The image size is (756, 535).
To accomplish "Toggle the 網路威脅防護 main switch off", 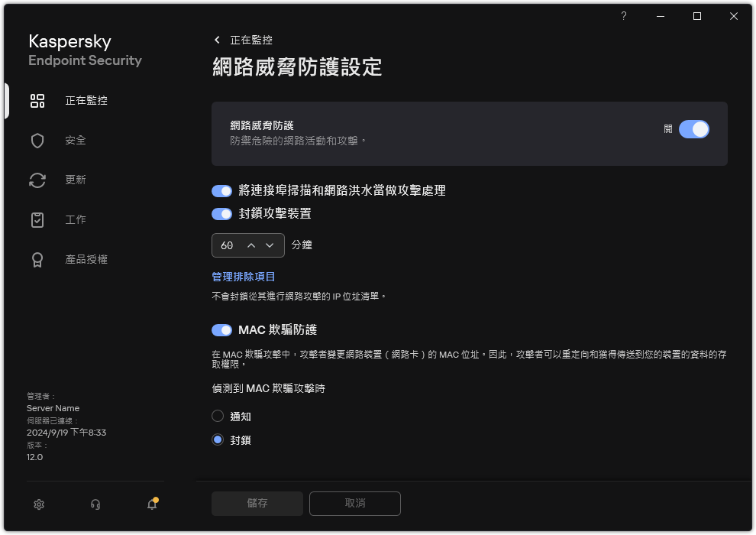I will click(x=693, y=129).
